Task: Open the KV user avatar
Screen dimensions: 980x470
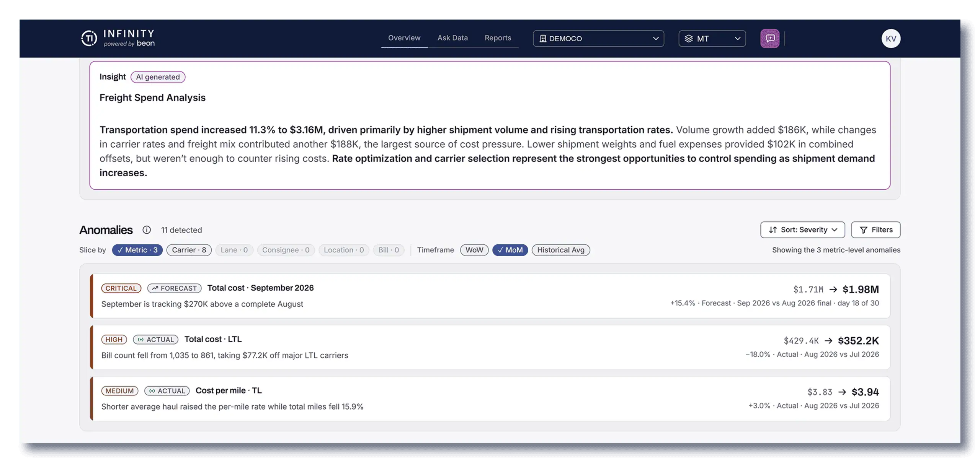Action: pos(890,38)
